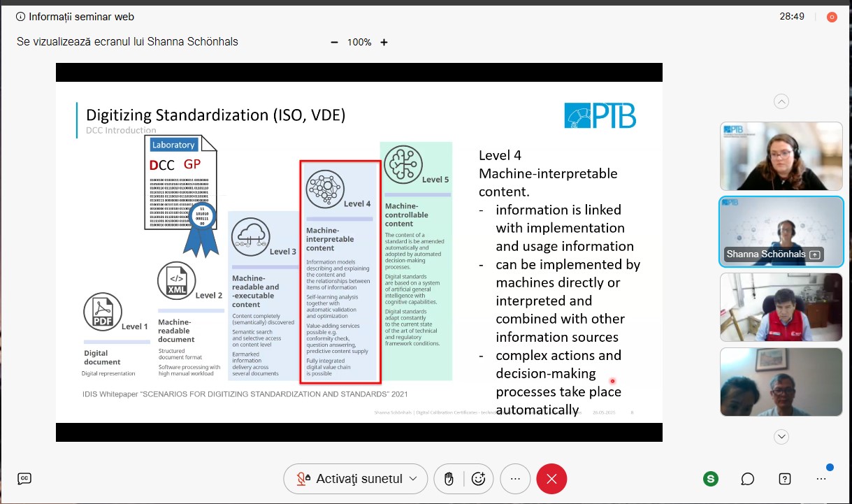
Task: Expand the audio options dropdown arrow
Action: [413, 479]
